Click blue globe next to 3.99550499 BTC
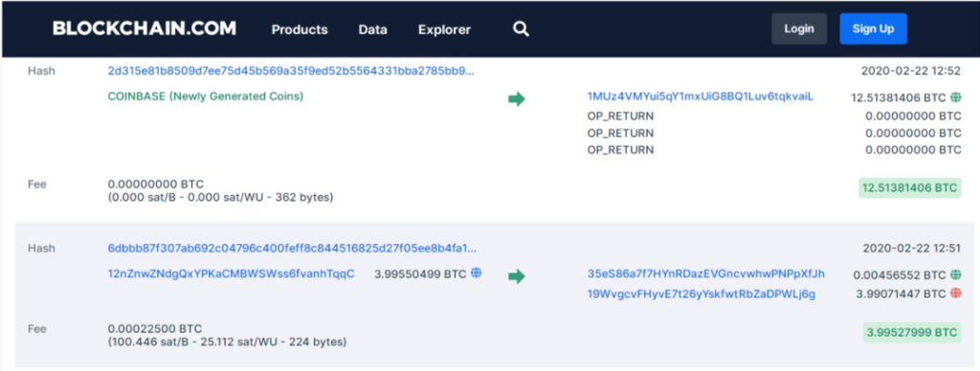The width and height of the screenshot is (980, 371). pos(477,273)
